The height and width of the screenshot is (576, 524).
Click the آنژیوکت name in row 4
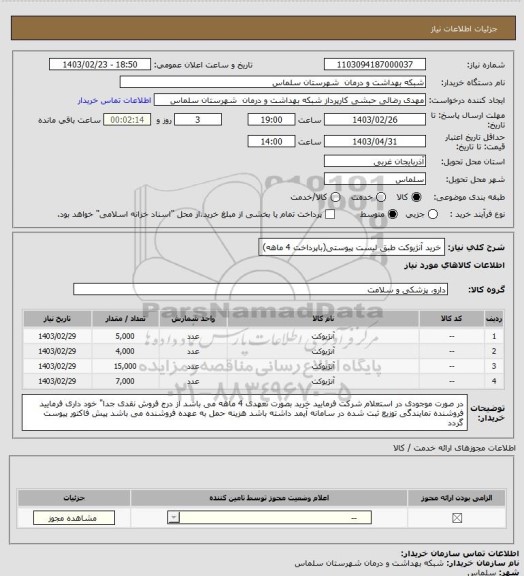pos(323,382)
